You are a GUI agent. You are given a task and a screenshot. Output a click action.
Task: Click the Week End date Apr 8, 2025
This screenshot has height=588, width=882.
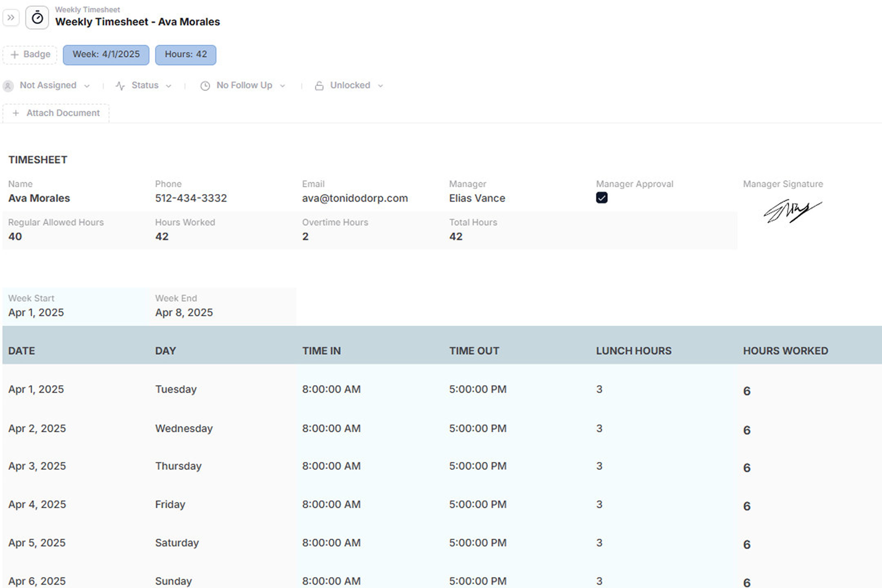[x=184, y=312]
